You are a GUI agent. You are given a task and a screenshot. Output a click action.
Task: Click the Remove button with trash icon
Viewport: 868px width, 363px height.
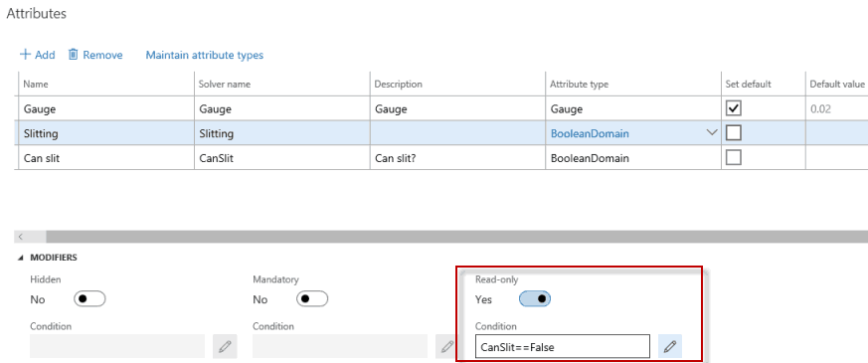[95, 55]
